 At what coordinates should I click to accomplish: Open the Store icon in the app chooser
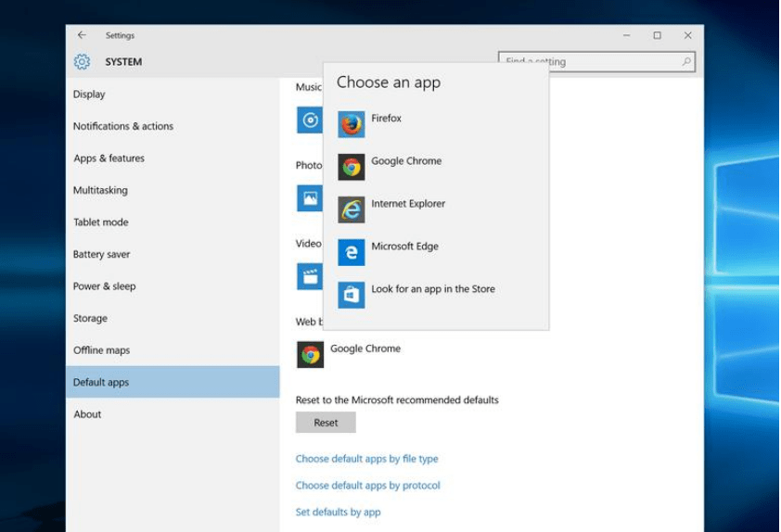point(352,295)
